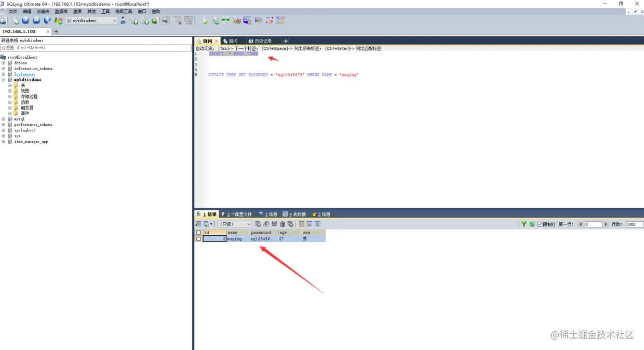Click the green refresh icon beside the funnel

tap(532, 224)
